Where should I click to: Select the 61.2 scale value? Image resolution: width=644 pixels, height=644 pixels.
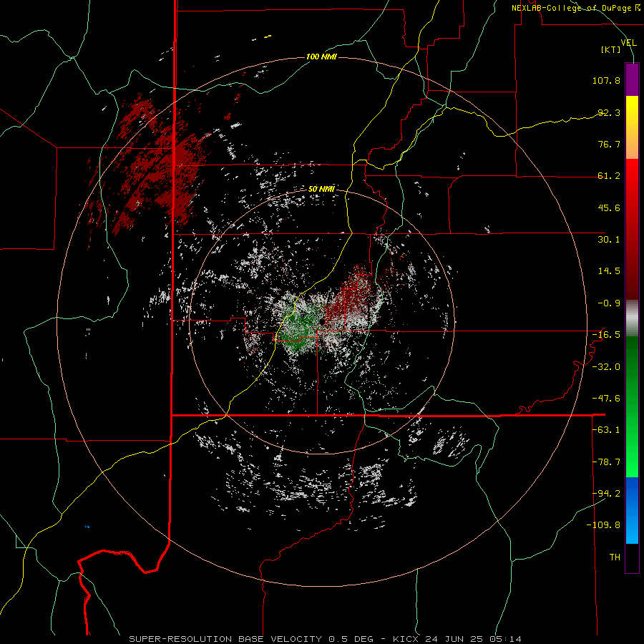[x=609, y=176]
